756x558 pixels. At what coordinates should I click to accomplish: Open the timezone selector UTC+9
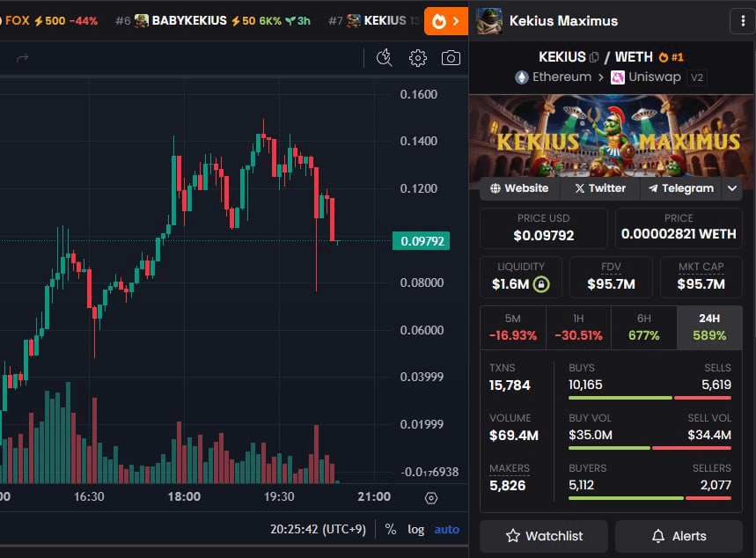pos(320,529)
